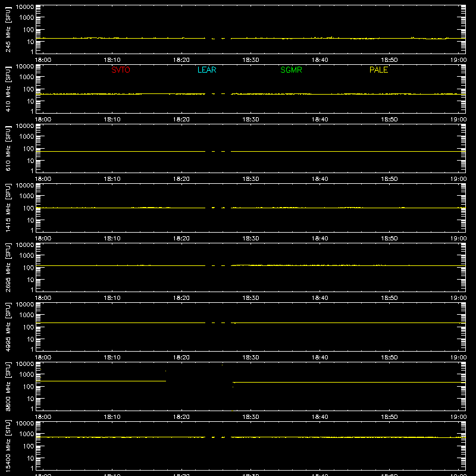Click the 10 tick label on 15400 MHz panel
The image size is (476, 476).
[30, 458]
